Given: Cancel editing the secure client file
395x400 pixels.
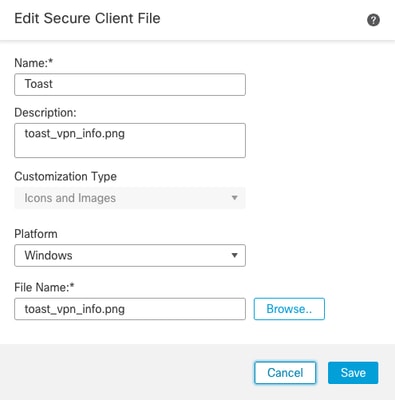Looking at the screenshot, I should (x=285, y=373).
